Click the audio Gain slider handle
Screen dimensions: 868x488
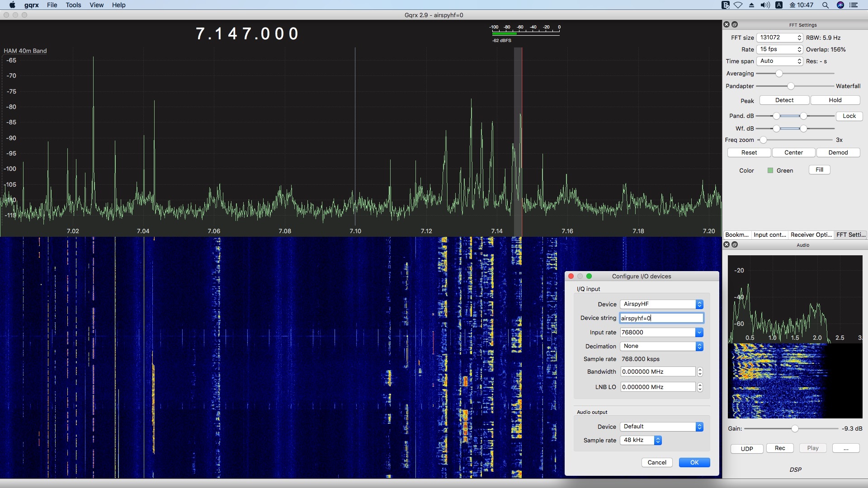(794, 428)
